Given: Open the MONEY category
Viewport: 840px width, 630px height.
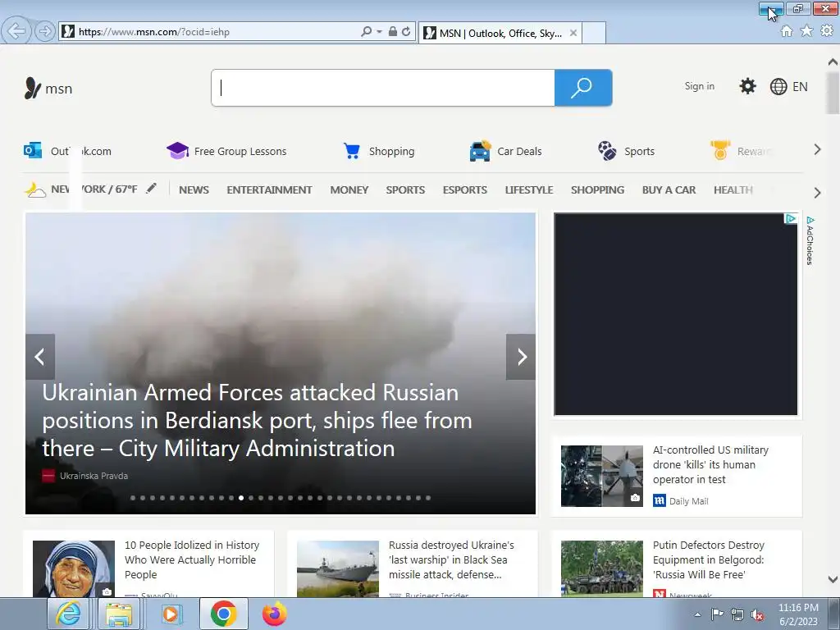Looking at the screenshot, I should [x=349, y=189].
